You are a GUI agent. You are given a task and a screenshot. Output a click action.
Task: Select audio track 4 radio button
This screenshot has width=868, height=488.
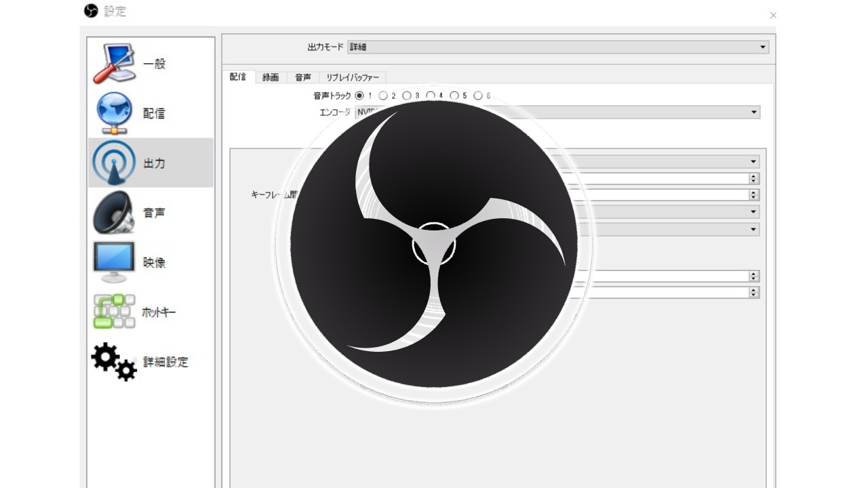click(431, 96)
